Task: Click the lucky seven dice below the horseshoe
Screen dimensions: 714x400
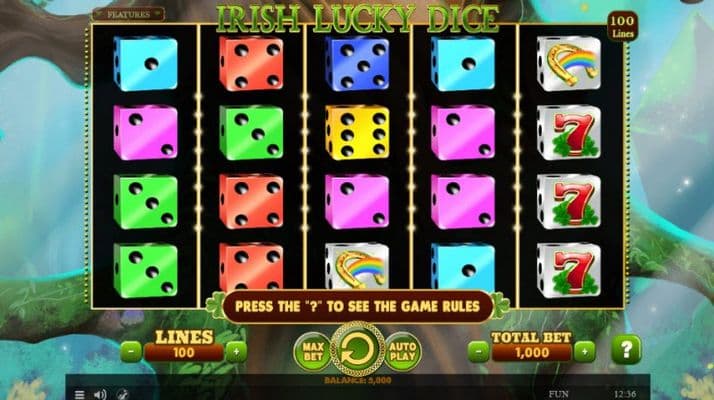Action: (569, 133)
